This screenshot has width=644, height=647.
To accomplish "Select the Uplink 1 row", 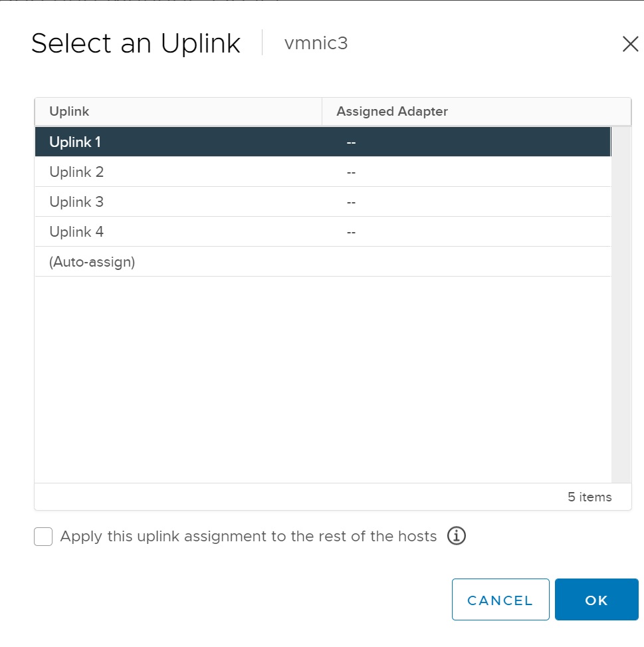I will (75, 142).
